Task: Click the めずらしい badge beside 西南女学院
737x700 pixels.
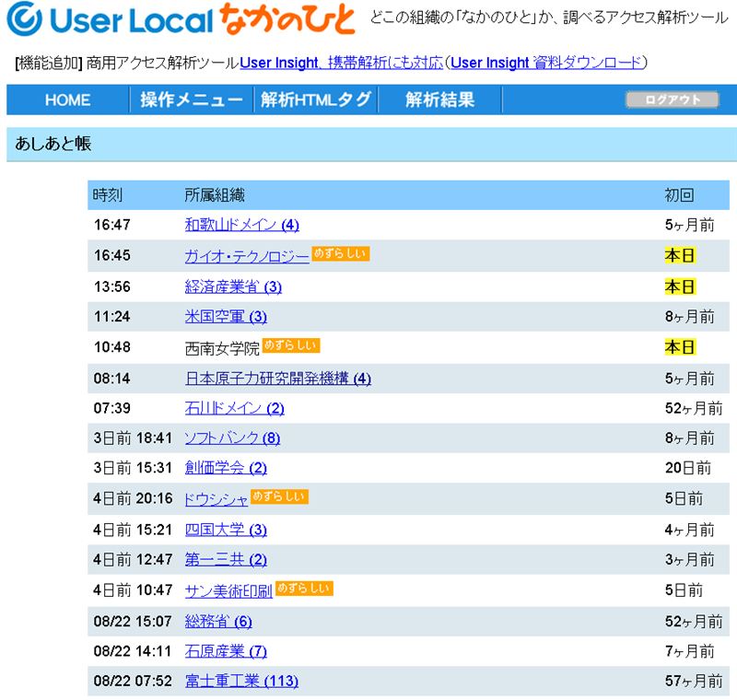Action: (291, 345)
